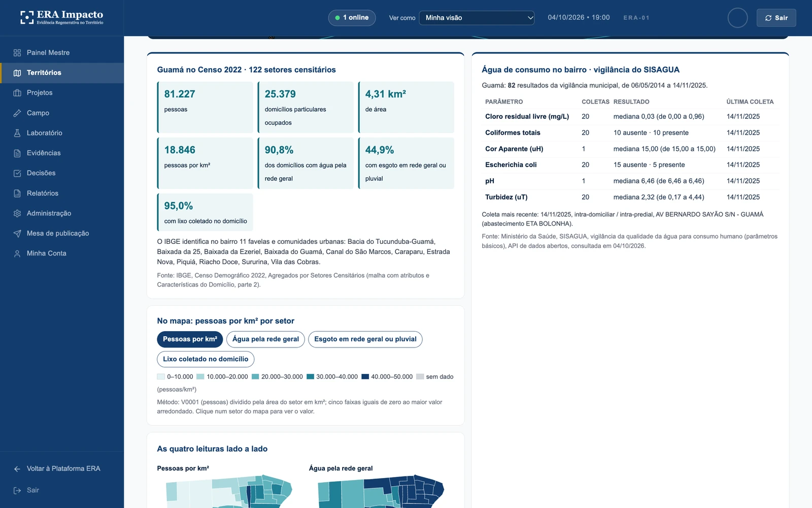Switch map to Água pela rede geral
Screen dimensions: 812x508
265,339
